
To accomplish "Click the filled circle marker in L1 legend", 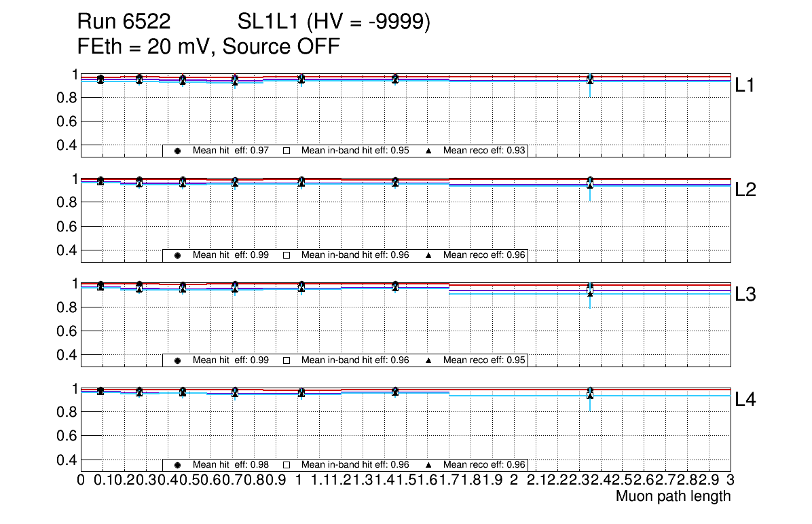I will 177,151.
